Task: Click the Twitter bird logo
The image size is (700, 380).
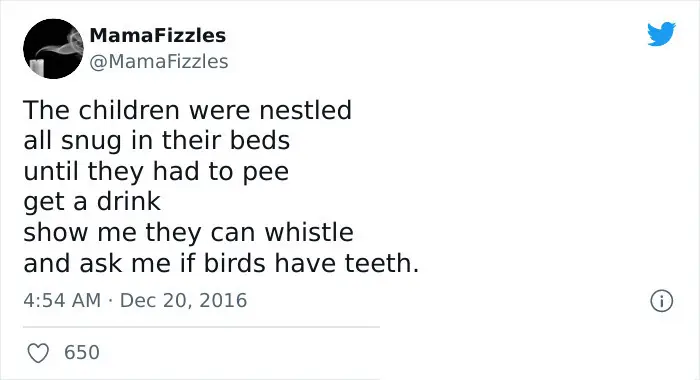Action: pos(661,34)
